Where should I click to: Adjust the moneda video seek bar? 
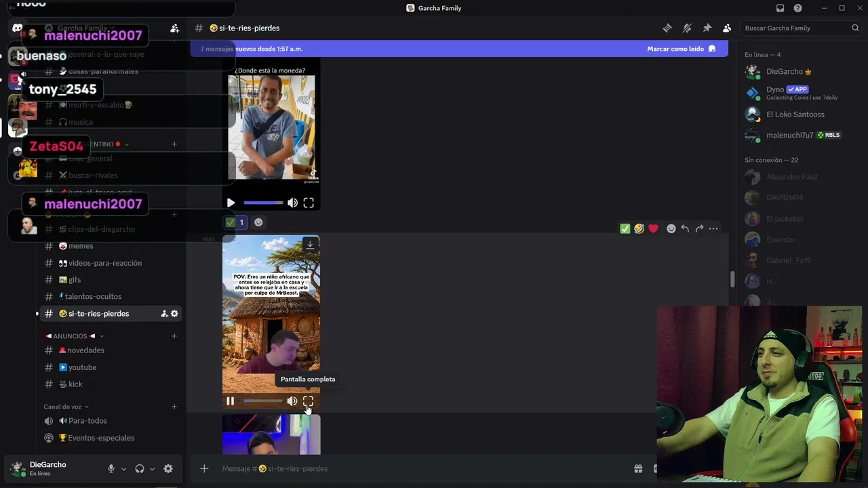pos(263,203)
